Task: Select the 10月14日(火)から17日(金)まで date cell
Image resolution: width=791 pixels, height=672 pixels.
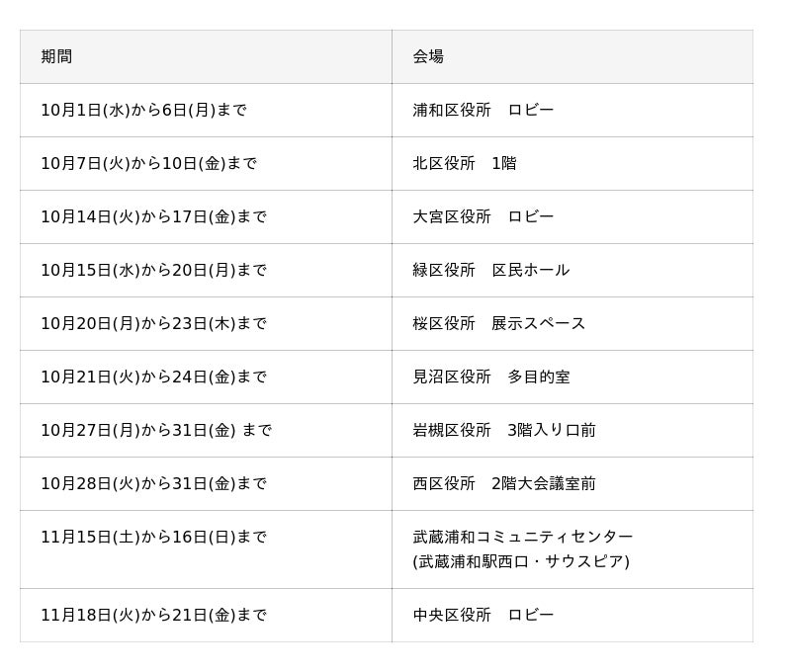Action: click(153, 216)
